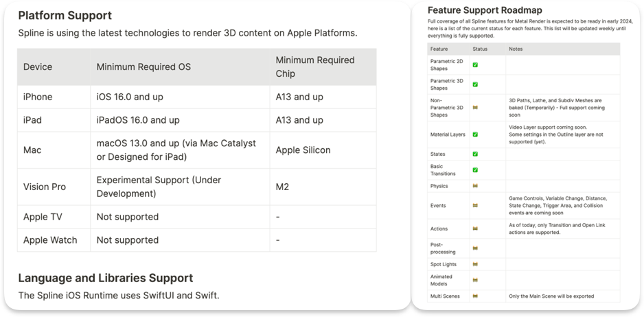The width and height of the screenshot is (644, 317).
Task: Click the "Multi Scenes" feature name
Action: (445, 296)
